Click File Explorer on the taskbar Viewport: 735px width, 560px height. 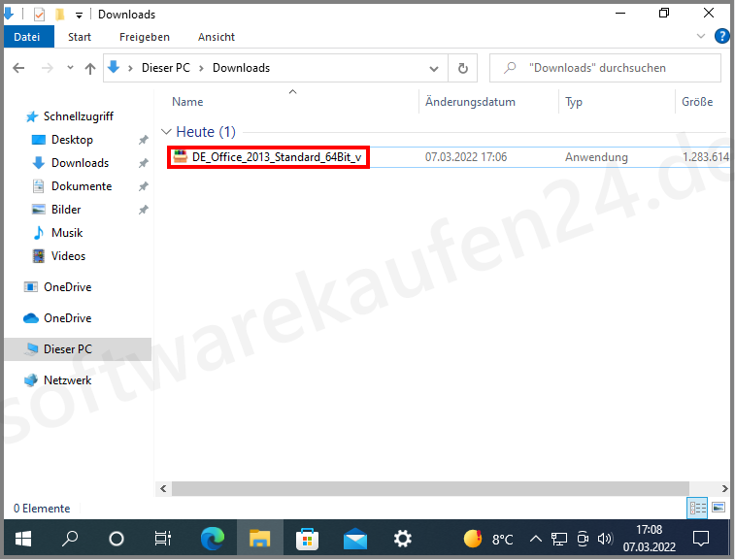click(259, 539)
